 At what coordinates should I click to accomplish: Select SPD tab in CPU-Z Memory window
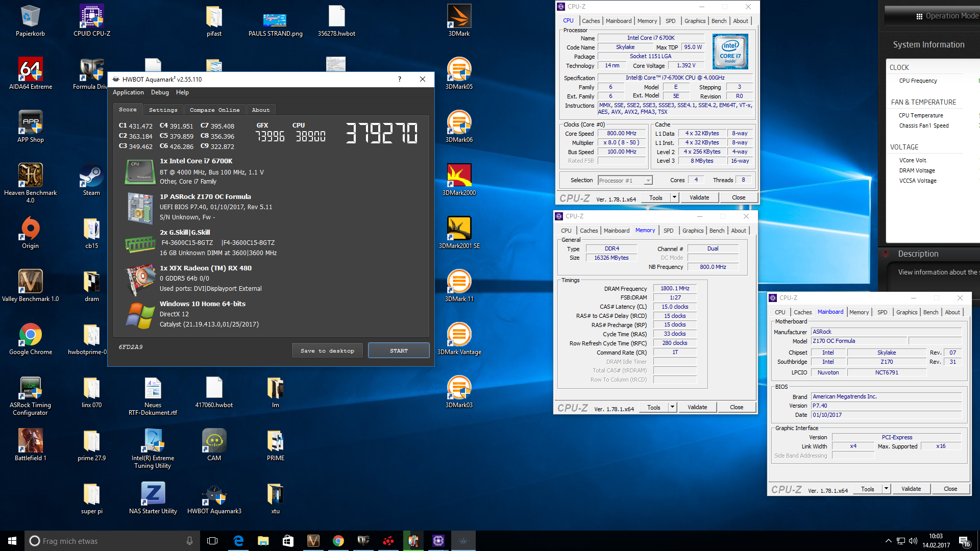668,231
